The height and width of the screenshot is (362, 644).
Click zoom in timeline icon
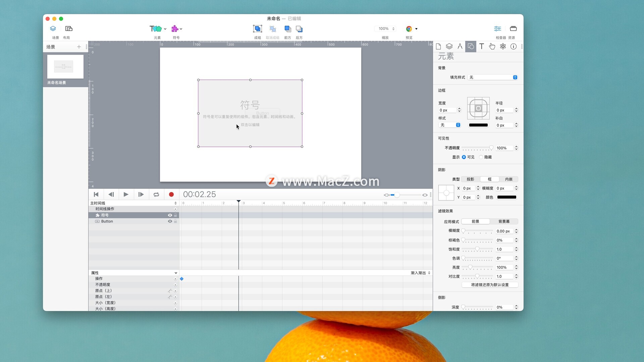(425, 195)
